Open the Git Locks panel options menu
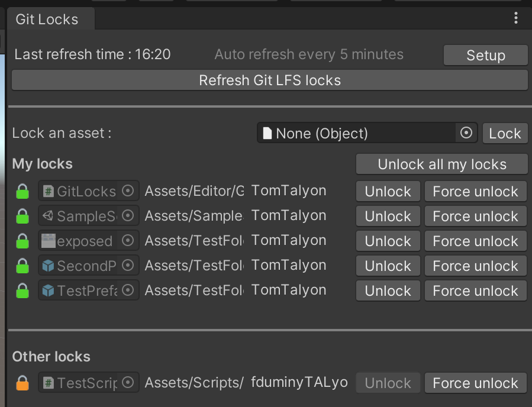Screen dimensions: 532x407 pyautogui.click(x=515, y=18)
